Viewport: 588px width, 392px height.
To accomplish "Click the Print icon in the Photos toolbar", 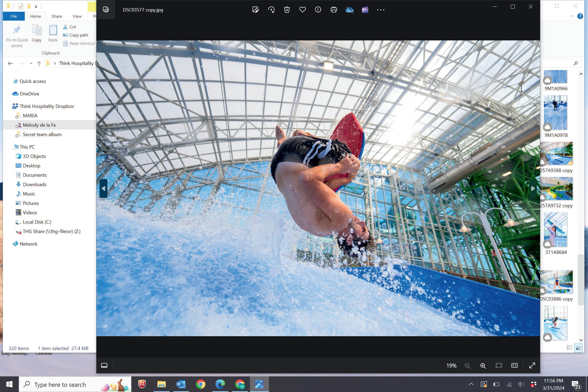I will pos(334,10).
